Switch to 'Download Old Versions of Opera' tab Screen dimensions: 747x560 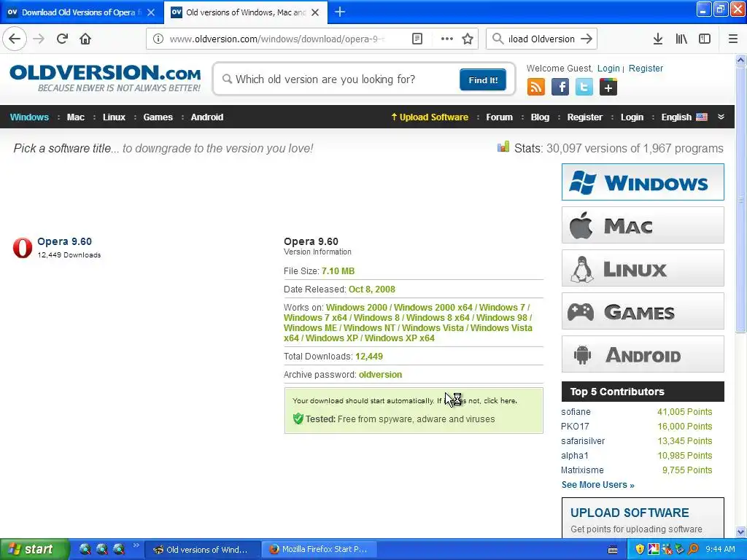click(79, 12)
